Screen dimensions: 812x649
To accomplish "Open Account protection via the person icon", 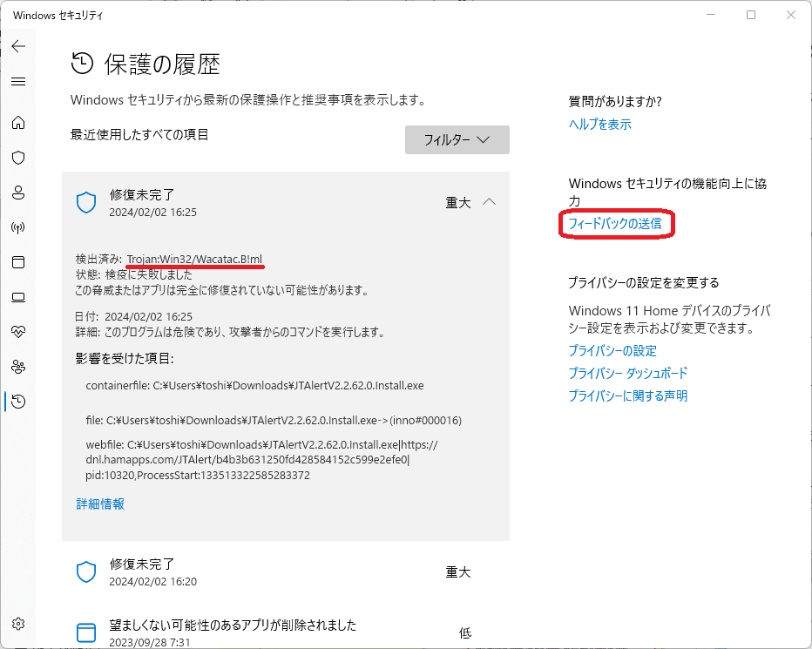I will (x=18, y=193).
